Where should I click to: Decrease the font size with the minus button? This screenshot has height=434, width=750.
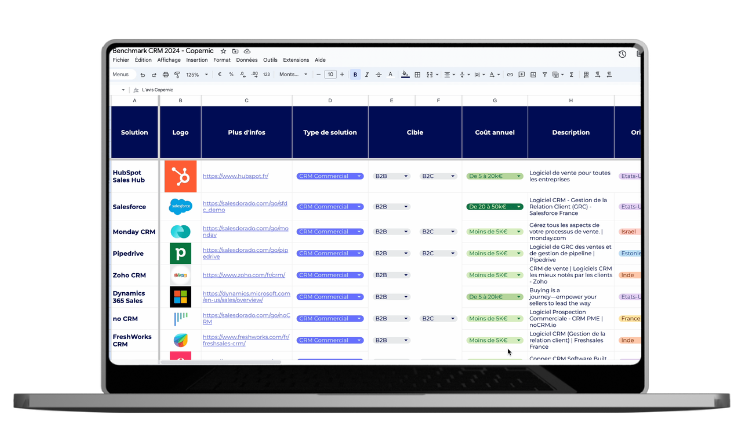pyautogui.click(x=319, y=75)
